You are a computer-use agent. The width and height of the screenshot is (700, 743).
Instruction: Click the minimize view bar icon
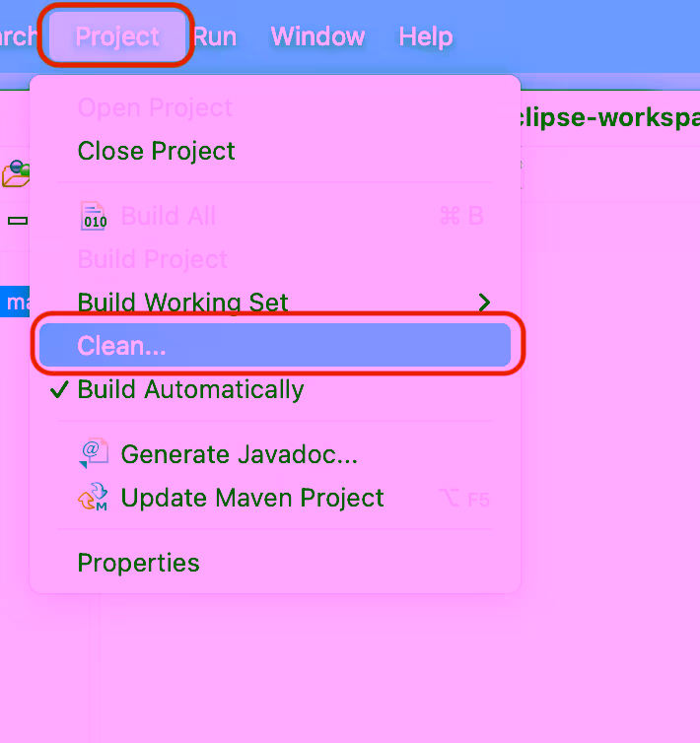click(17, 221)
